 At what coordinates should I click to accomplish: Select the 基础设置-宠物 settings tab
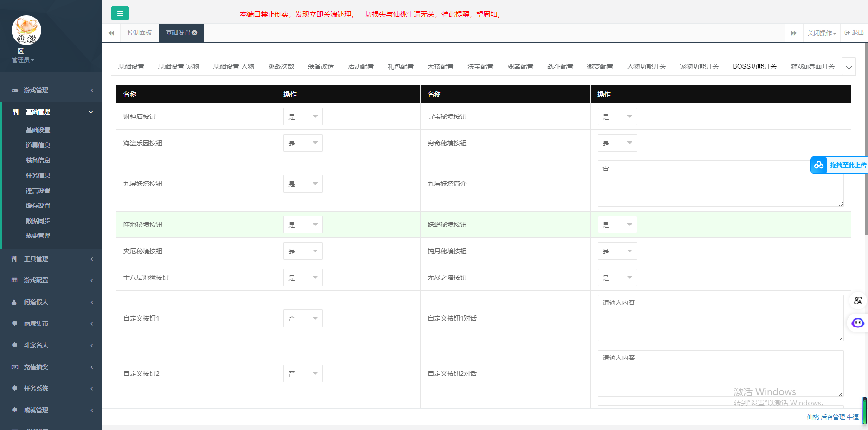[179, 66]
